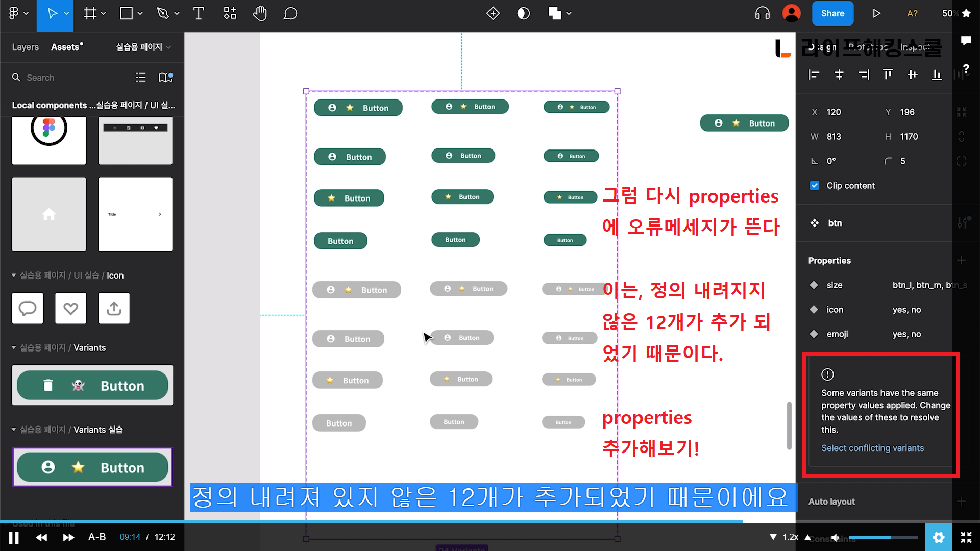Toggle the Clip content checkbox
980x551 pixels.
pyautogui.click(x=815, y=186)
